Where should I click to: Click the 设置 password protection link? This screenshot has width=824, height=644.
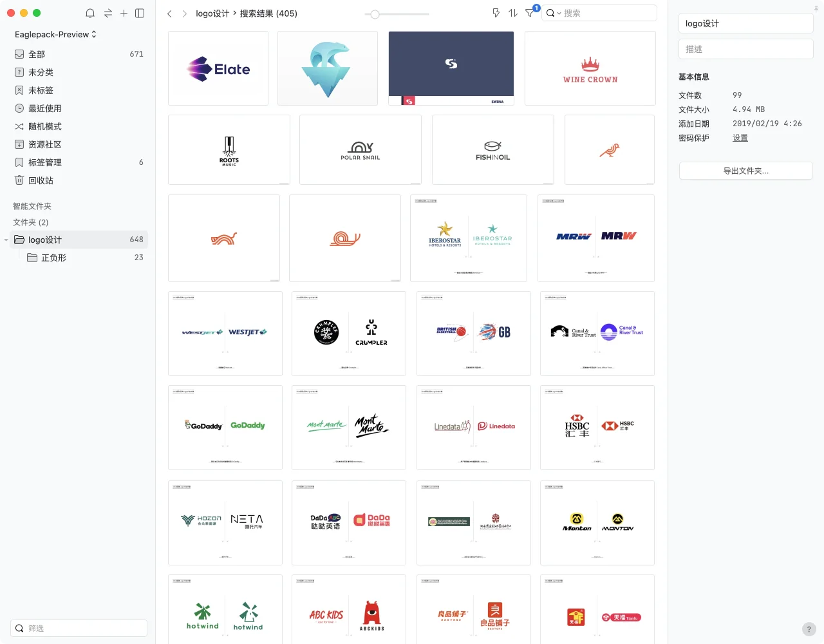(x=740, y=138)
